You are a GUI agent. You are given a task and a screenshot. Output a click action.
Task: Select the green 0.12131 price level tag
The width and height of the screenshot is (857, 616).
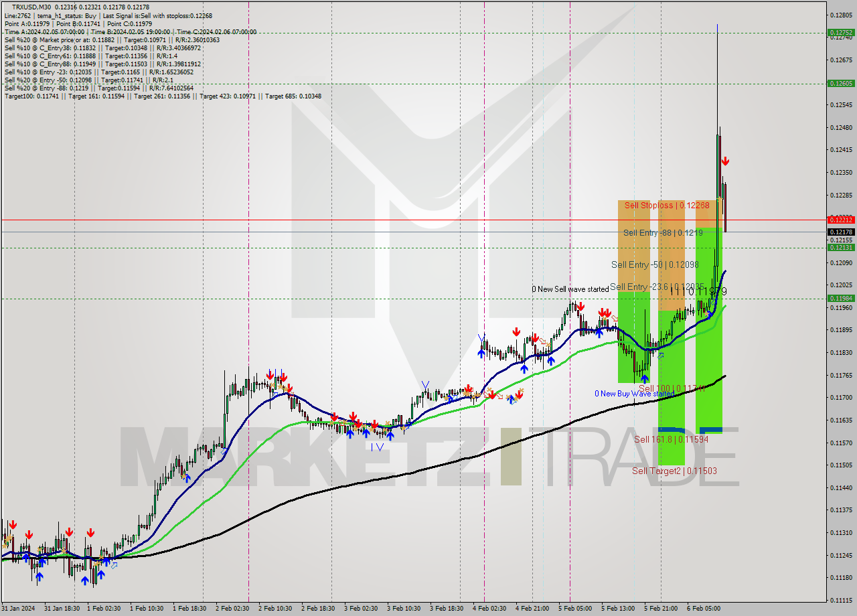(x=841, y=248)
